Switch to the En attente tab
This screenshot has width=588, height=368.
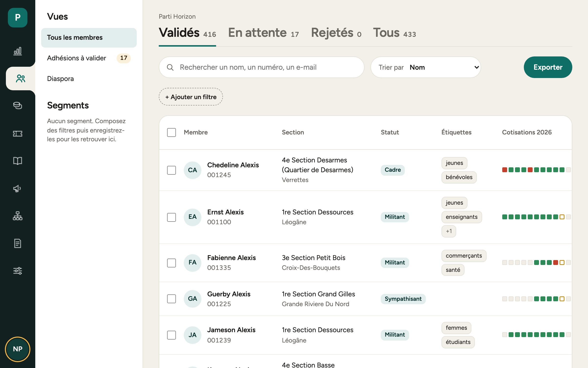[x=263, y=33]
